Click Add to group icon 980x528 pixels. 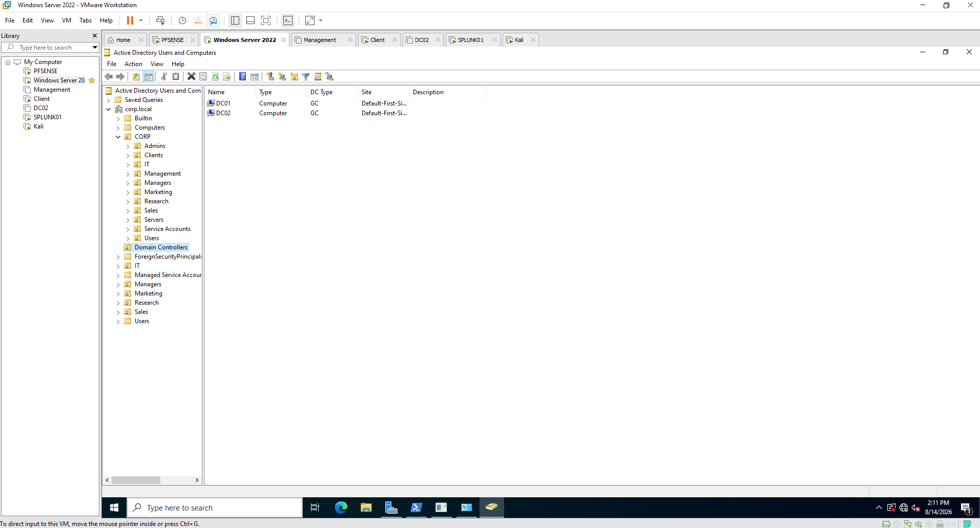pos(329,76)
